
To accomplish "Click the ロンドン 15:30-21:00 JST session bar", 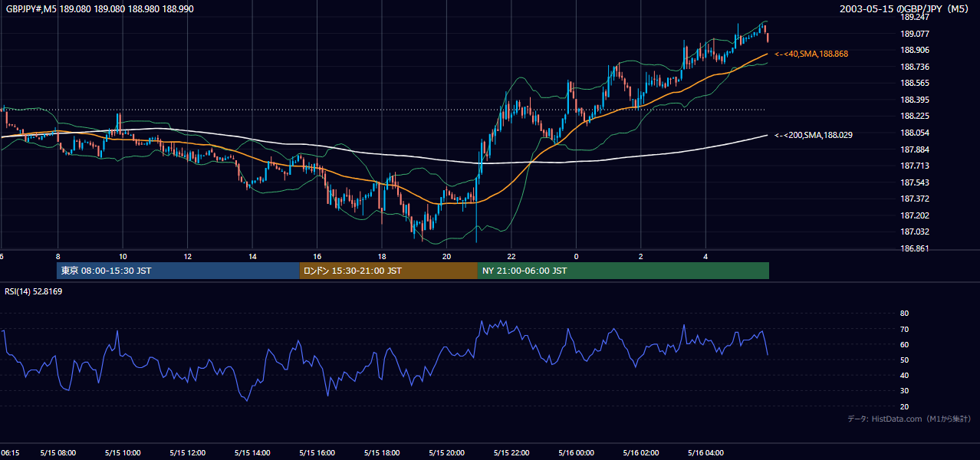I will coord(389,271).
